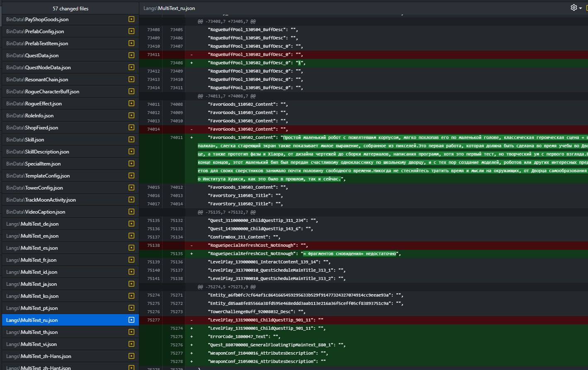
Task: Click the modified icon beside MultiText_th.json
Action: (131, 332)
